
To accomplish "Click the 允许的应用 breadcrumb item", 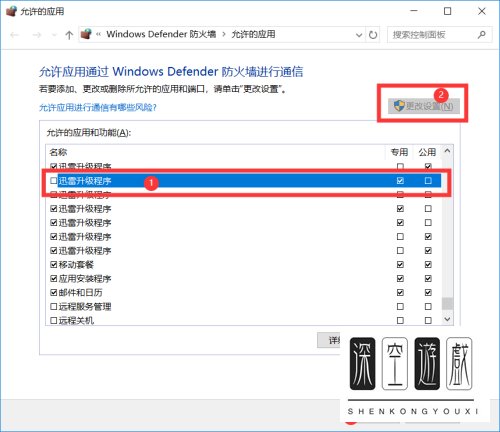I will (x=253, y=34).
